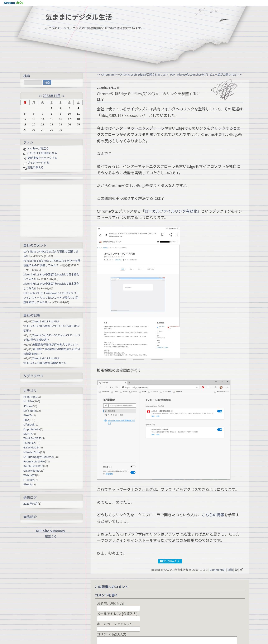Open next post Microsoft Launcherのプレビュー版 link
This screenshot has width=268, height=644.
(x=210, y=75)
